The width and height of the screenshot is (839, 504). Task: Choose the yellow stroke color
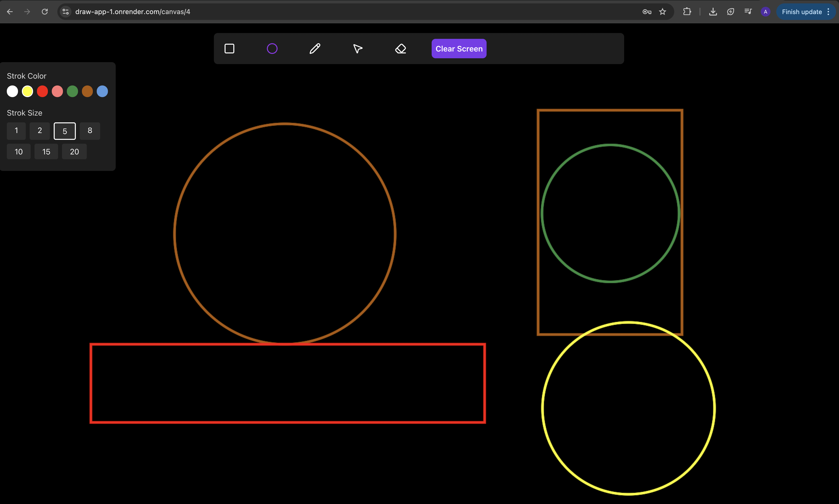pyautogui.click(x=27, y=91)
